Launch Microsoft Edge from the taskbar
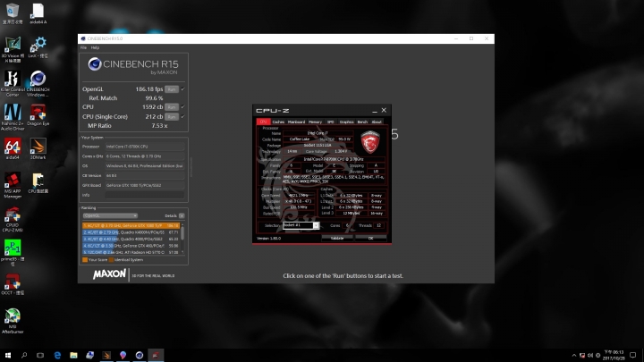The image size is (644, 362). (57, 355)
